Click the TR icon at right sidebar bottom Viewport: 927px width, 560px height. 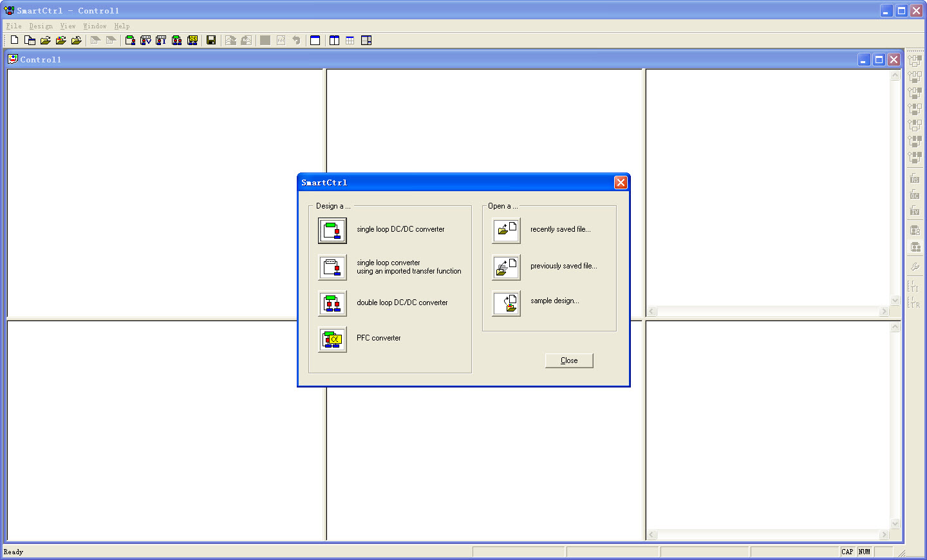tap(914, 302)
